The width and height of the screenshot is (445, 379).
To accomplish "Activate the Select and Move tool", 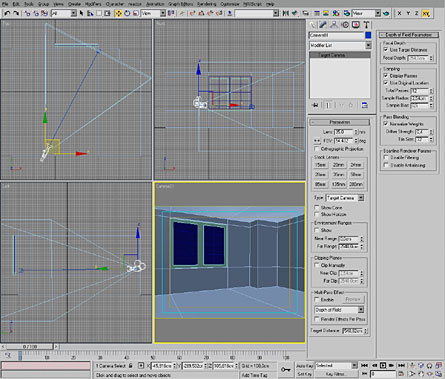I will pyautogui.click(x=118, y=13).
